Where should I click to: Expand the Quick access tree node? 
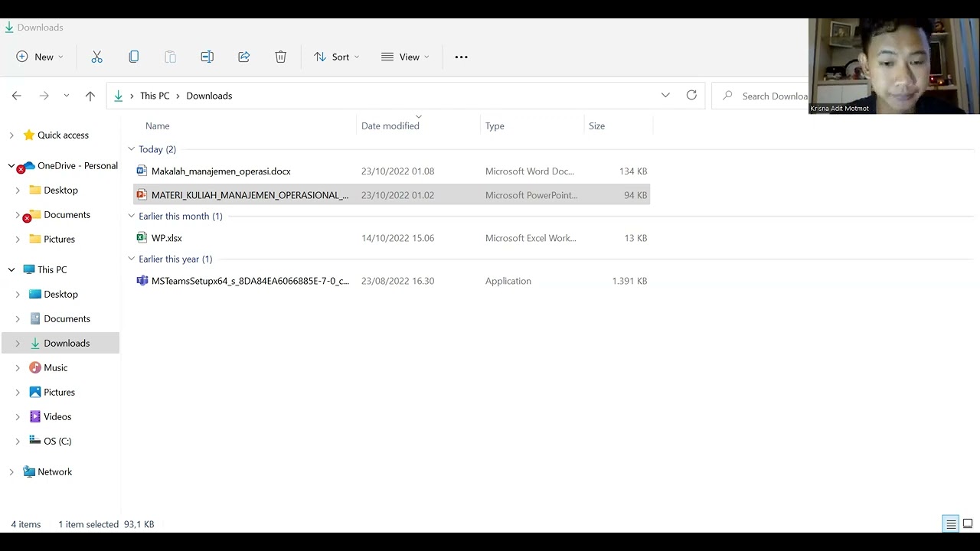(11, 135)
